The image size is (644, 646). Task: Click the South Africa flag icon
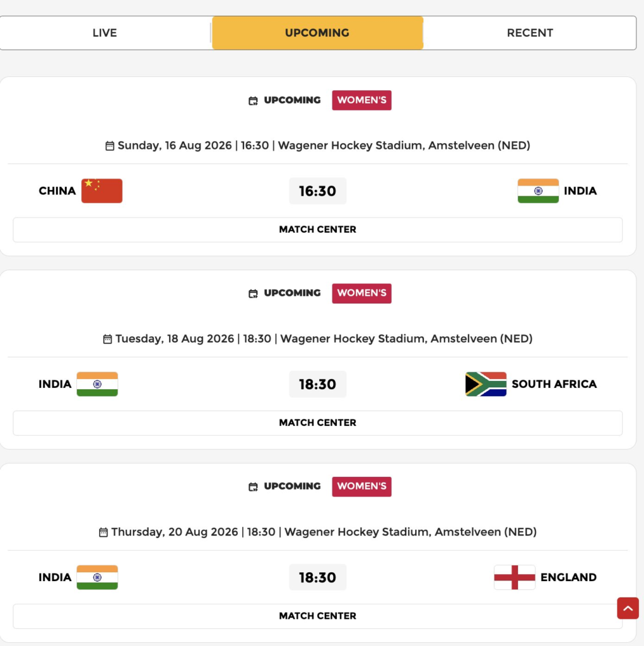tap(486, 384)
